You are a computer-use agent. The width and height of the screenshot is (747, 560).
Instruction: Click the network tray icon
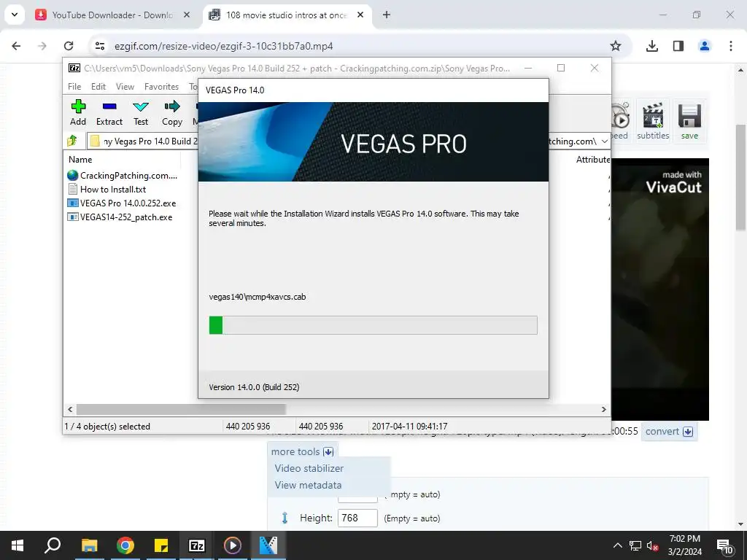[635, 545]
